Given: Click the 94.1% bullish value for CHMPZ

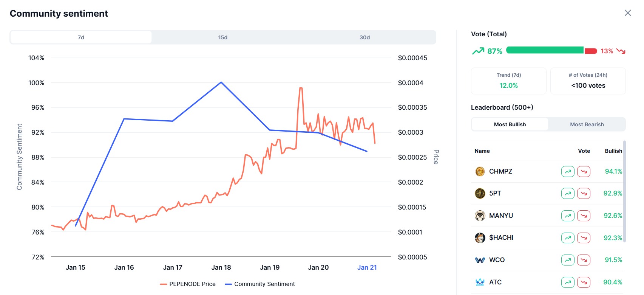Looking at the screenshot, I should (613, 171).
